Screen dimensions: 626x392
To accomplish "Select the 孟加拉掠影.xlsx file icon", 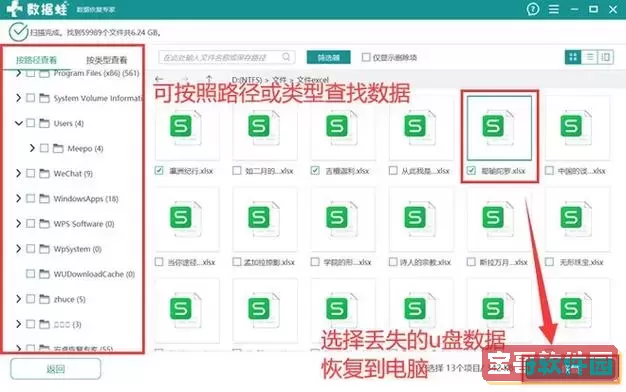I will [x=263, y=218].
